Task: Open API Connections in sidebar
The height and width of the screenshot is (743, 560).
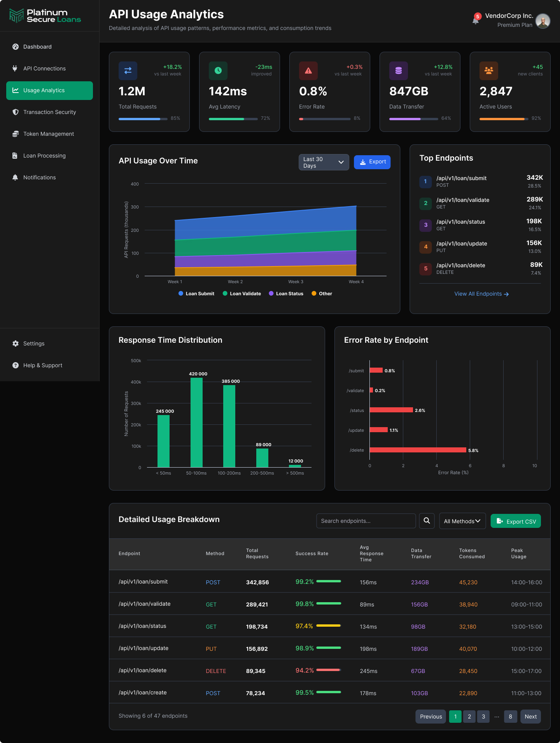Action: pyautogui.click(x=49, y=68)
